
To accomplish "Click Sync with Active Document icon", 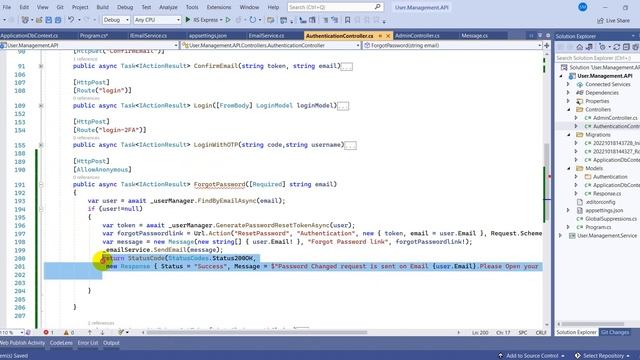I will [x=617, y=47].
